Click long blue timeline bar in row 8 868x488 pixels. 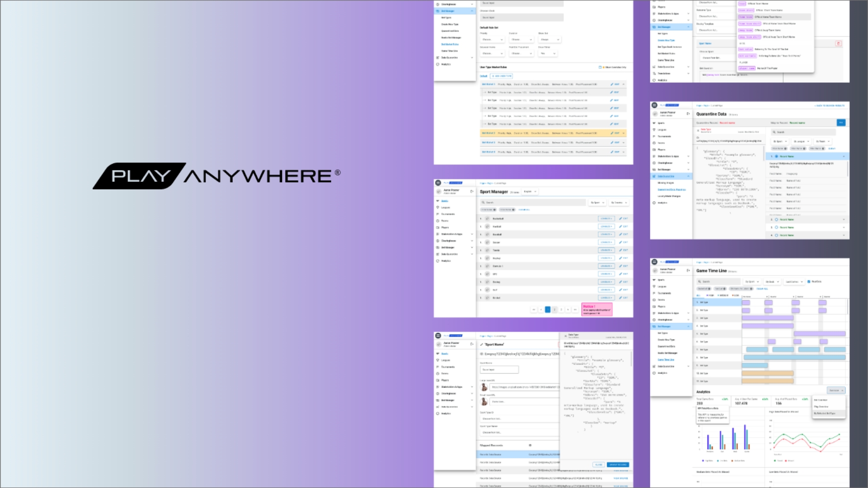click(x=794, y=357)
